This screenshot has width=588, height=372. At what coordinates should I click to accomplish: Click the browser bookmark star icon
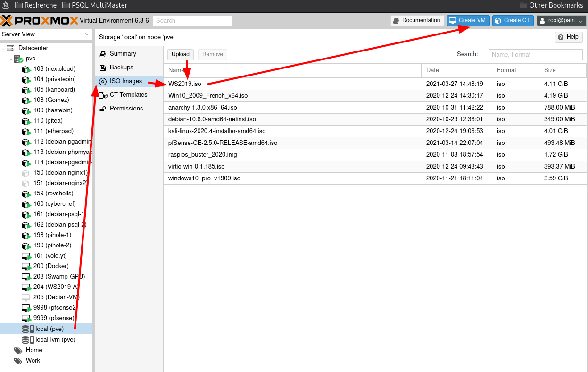[x=6, y=5]
